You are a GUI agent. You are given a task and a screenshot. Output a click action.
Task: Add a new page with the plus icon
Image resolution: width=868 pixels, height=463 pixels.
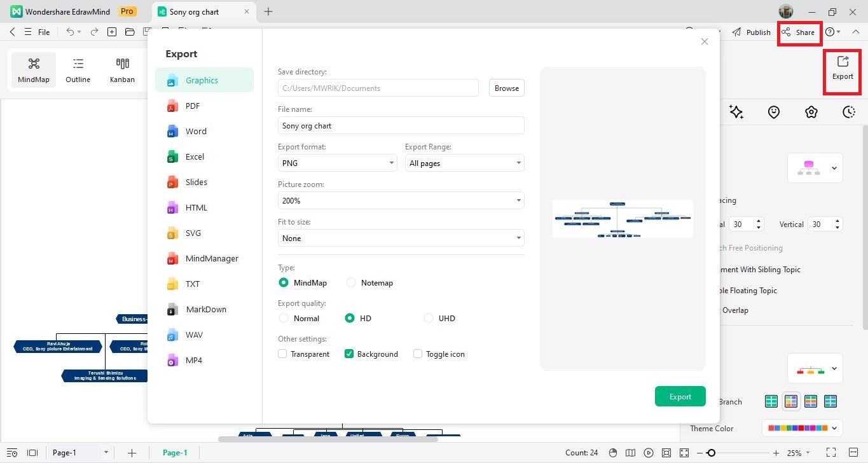(x=132, y=453)
